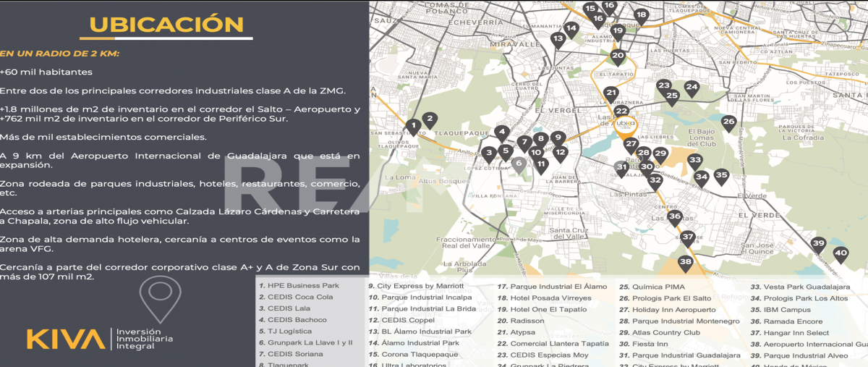Click map pin number 23
This screenshot has width=868, height=367.
663,87
